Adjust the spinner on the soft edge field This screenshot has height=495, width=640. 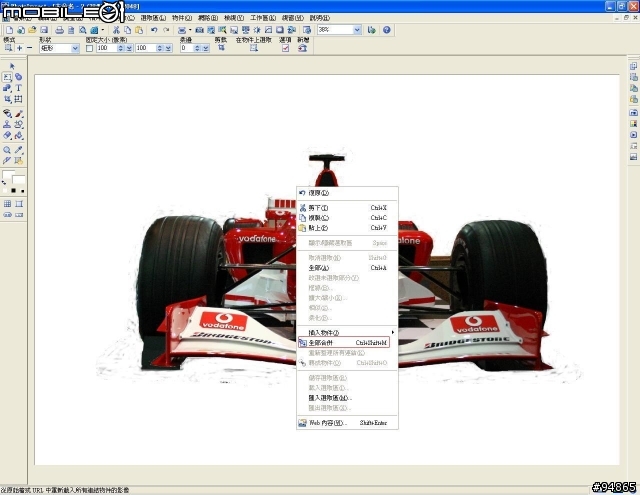pos(197,48)
